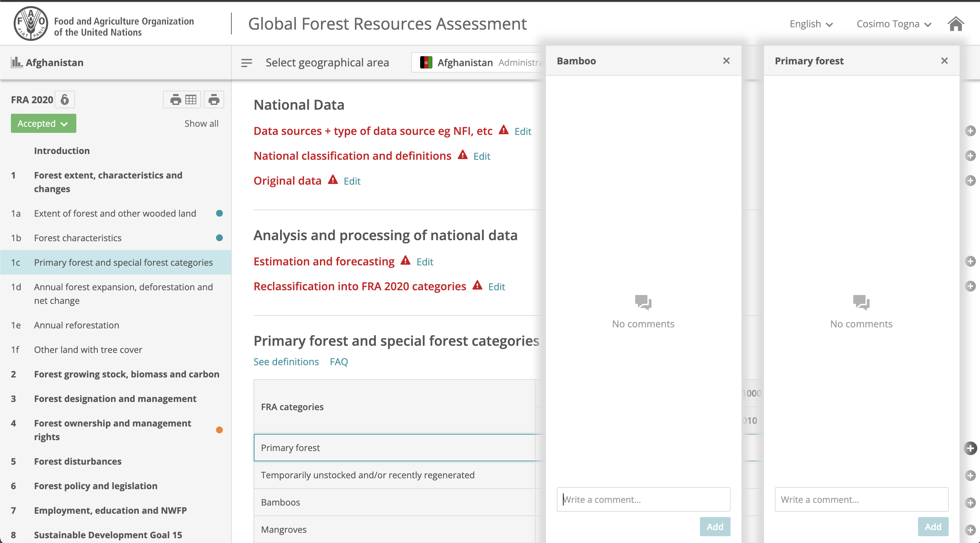Image resolution: width=980 pixels, height=543 pixels.
Task: Click the Show all link
Action: coord(201,123)
